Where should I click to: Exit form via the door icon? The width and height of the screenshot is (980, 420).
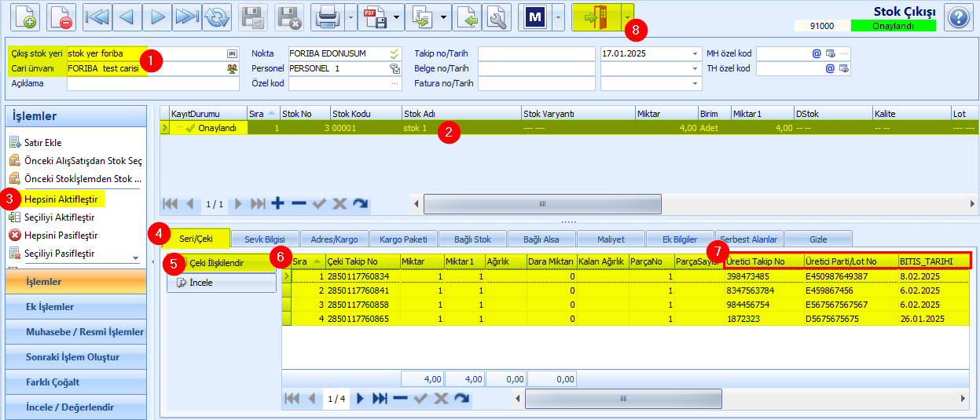pos(595,16)
